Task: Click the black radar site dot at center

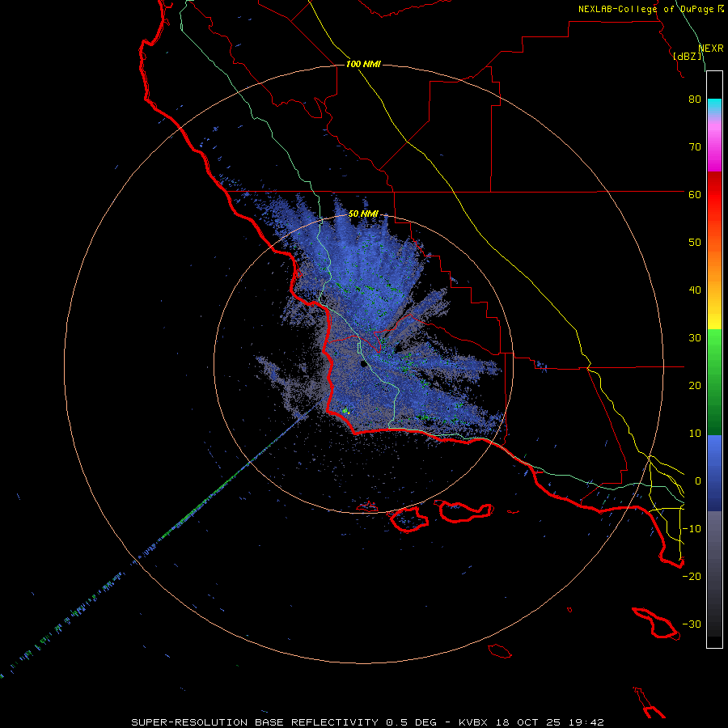Action: [x=363, y=363]
